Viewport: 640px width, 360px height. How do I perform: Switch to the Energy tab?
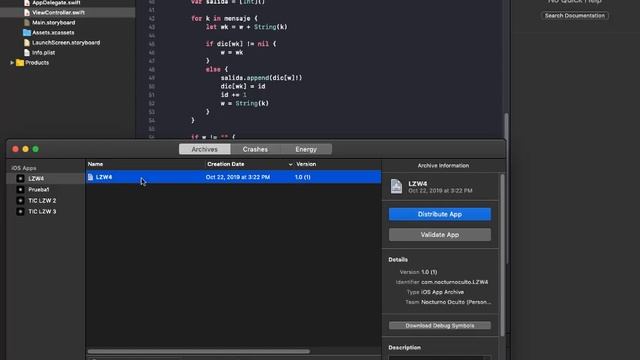(306, 149)
